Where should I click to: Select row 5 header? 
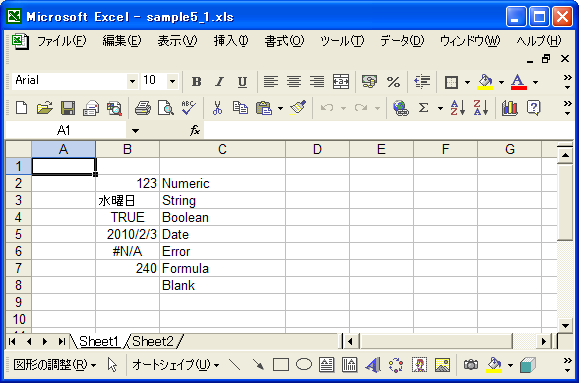pyautogui.click(x=18, y=235)
